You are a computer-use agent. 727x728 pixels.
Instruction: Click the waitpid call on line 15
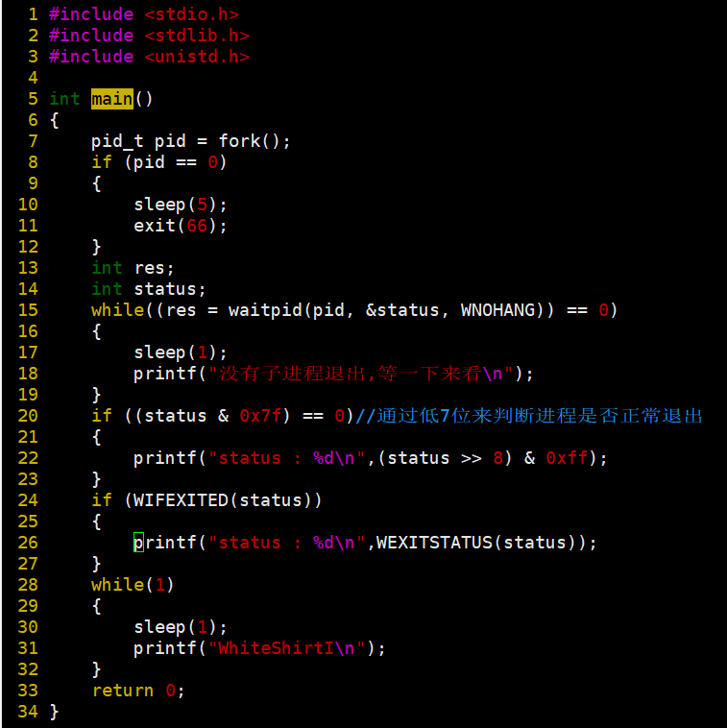point(391,310)
